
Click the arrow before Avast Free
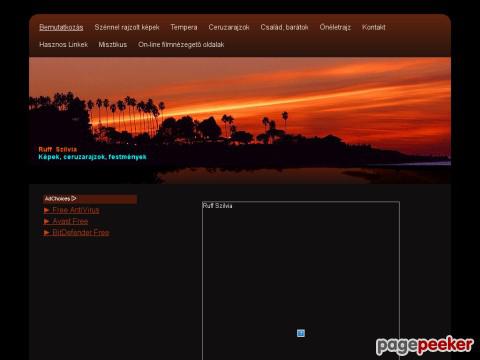pyautogui.click(x=47, y=221)
